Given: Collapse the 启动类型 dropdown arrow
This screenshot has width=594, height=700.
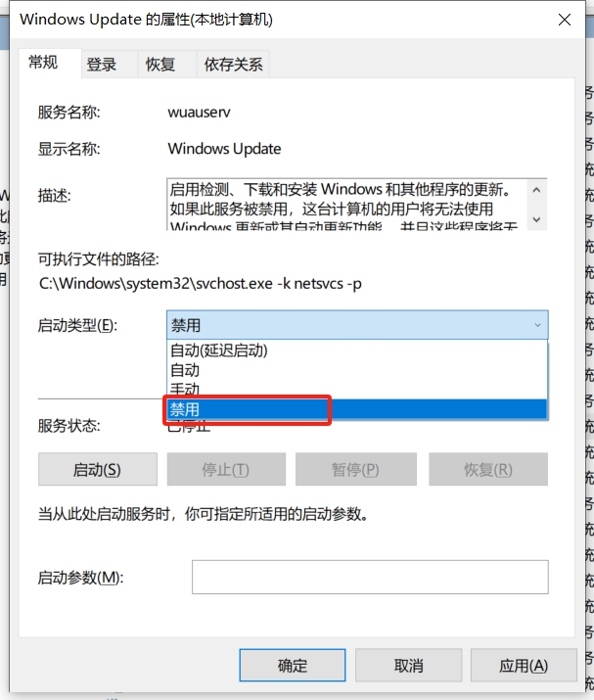Looking at the screenshot, I should tap(538, 325).
